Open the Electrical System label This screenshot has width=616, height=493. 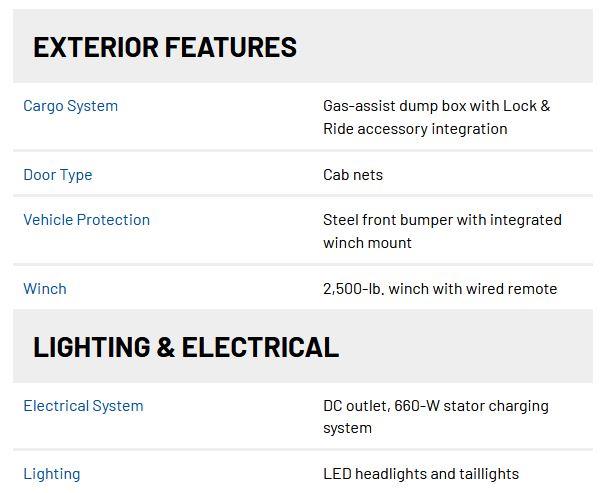(x=83, y=406)
